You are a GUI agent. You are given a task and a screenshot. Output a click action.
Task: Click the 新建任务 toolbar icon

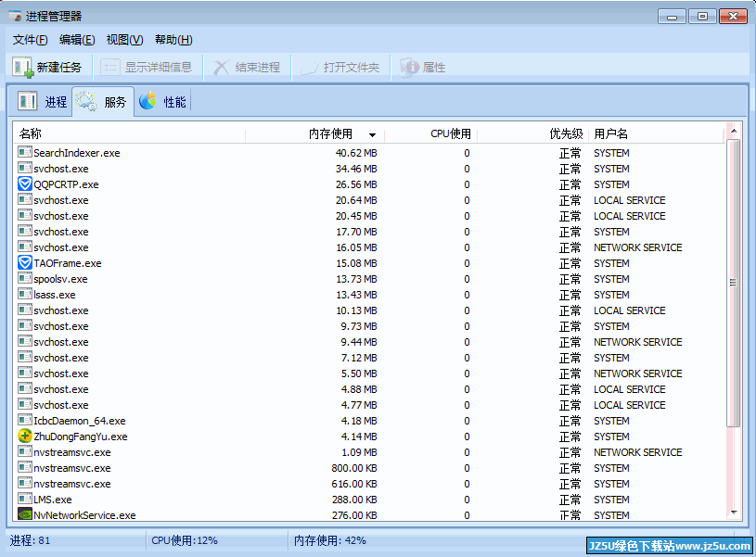coord(23,68)
